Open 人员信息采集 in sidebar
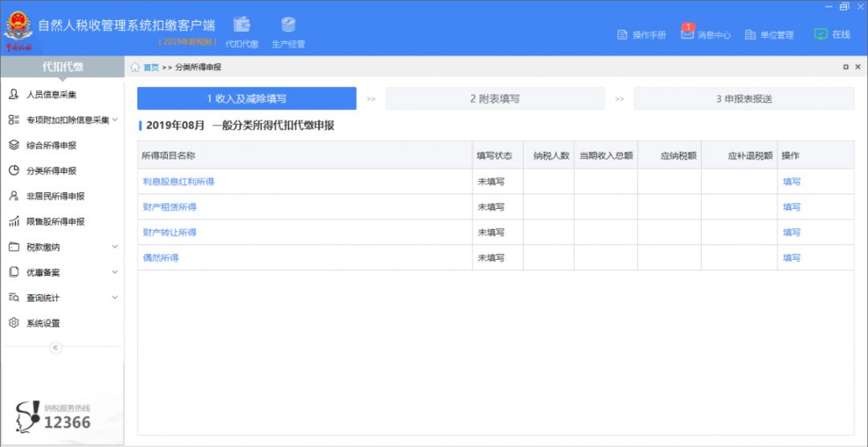Screen dimensions: 868x447 point(51,95)
